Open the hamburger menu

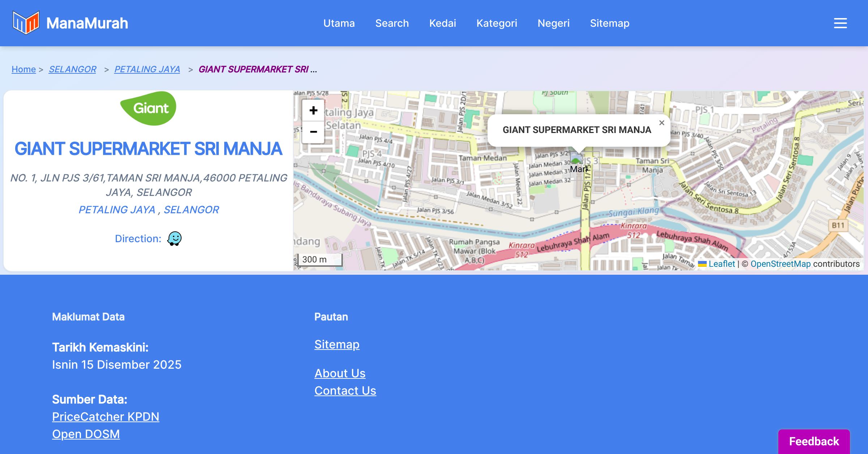840,23
